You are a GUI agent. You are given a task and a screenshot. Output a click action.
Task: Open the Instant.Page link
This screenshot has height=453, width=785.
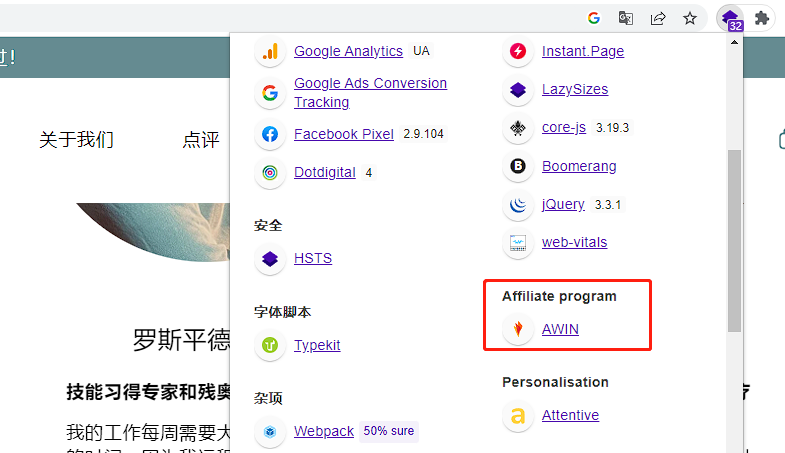coord(583,51)
